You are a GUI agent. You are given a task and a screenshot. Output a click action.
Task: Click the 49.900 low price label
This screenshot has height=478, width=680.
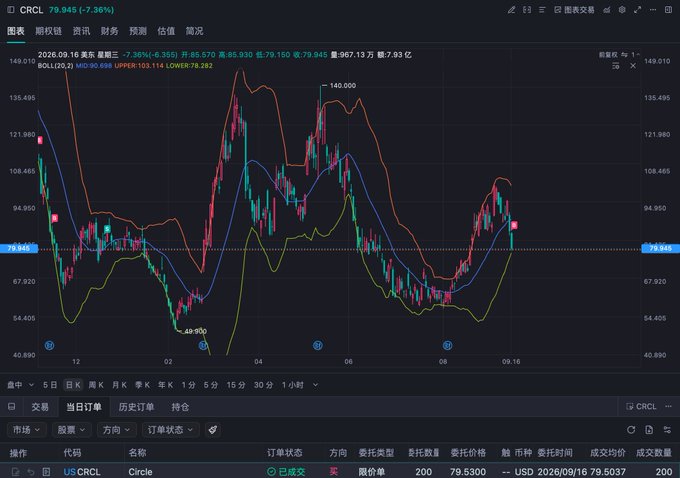196,331
